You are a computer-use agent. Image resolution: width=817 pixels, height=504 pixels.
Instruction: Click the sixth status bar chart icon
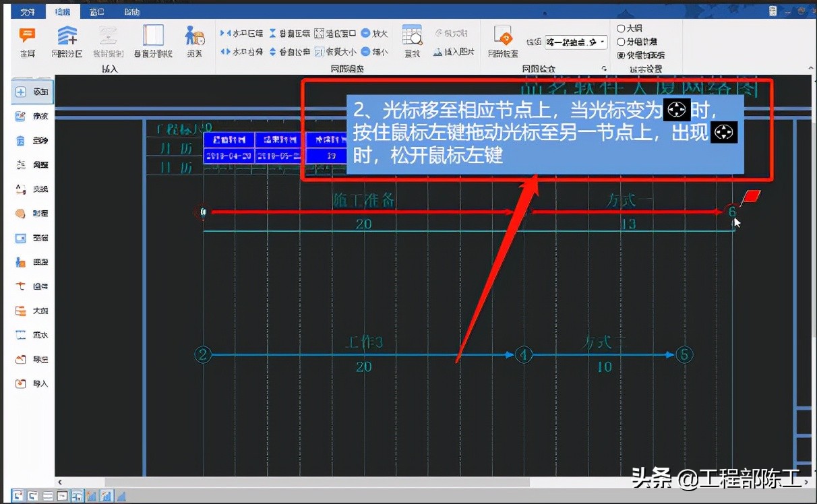[92, 496]
